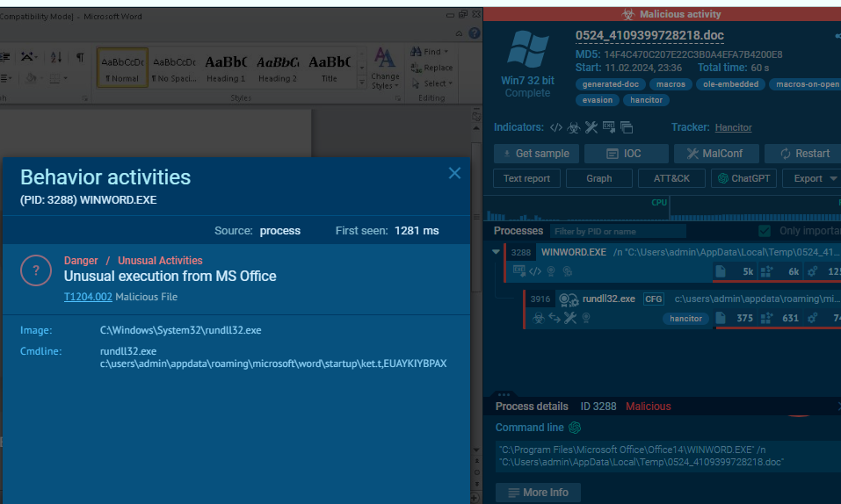The width and height of the screenshot is (841, 504).
Task: Click the Sort icon in Word ribbon
Action: [x=55, y=57]
